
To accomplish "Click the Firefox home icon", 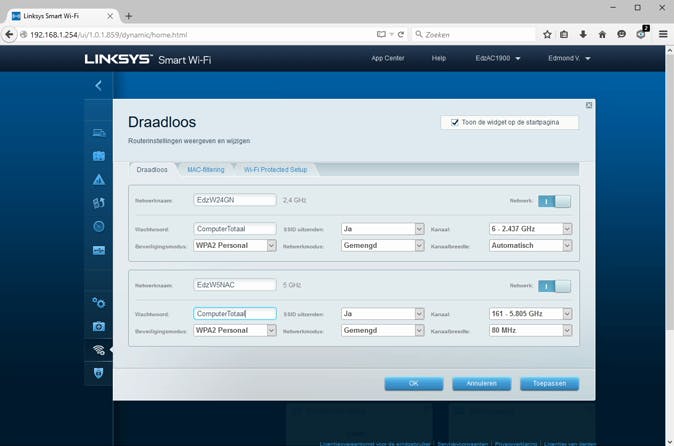I will (x=602, y=34).
